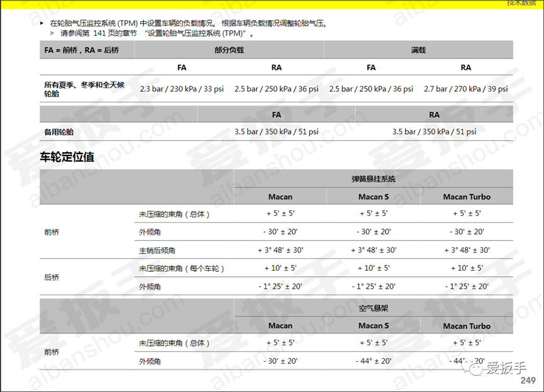The image size is (544, 392).
Task: Click spring suspension Macan Turbo front toe '+ 5' ± 5''
Action: coord(467,213)
